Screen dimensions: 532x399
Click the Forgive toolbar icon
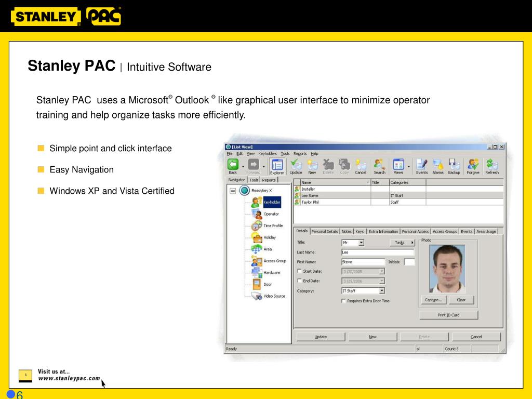point(473,165)
